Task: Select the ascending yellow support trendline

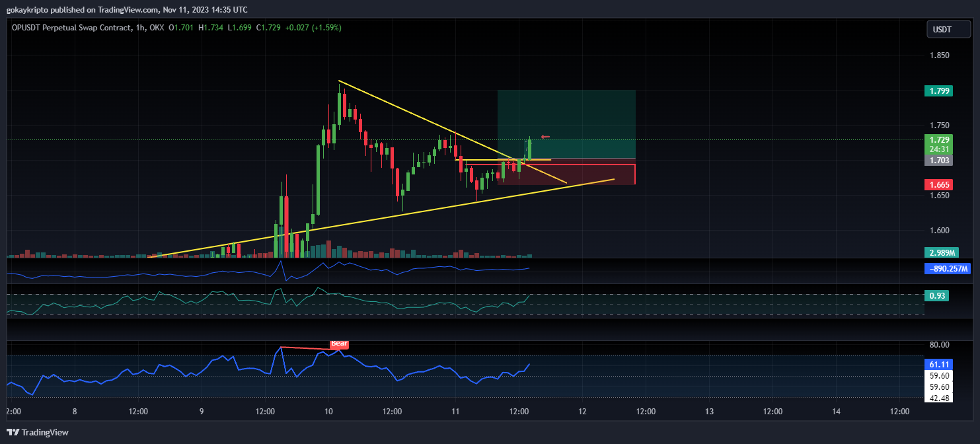Action: 381,218
